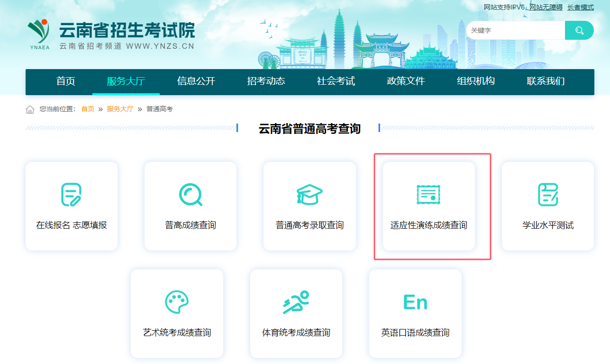
Task: Click the 服务大厅 breadcrumb link
Action: click(120, 109)
